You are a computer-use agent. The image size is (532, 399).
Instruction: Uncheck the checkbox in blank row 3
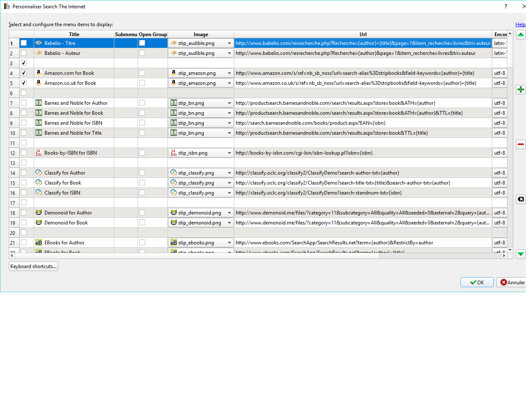pyautogui.click(x=24, y=63)
